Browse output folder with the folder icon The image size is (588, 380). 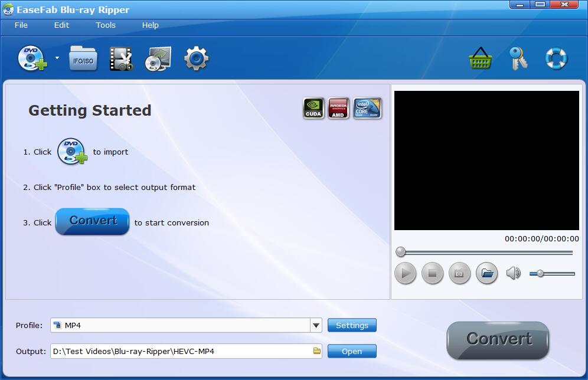tap(317, 351)
